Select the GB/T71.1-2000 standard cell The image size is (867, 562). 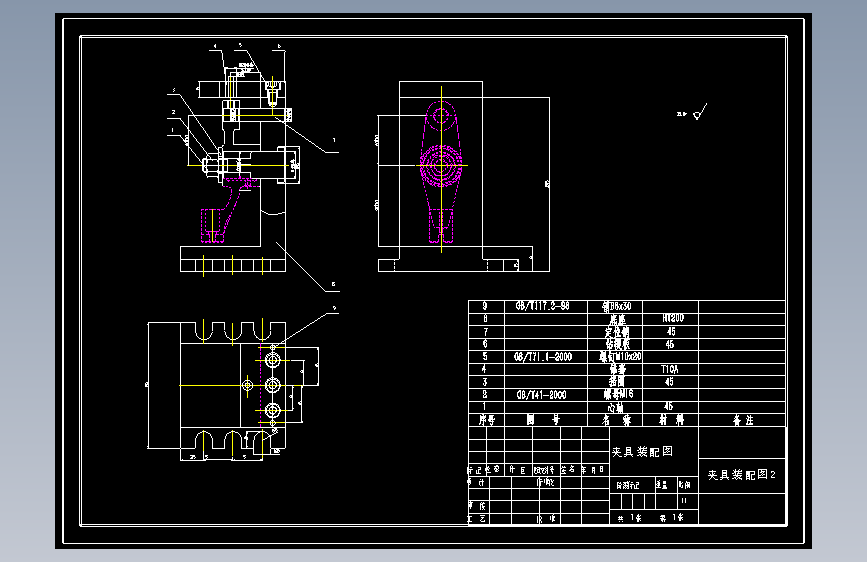tap(542, 357)
